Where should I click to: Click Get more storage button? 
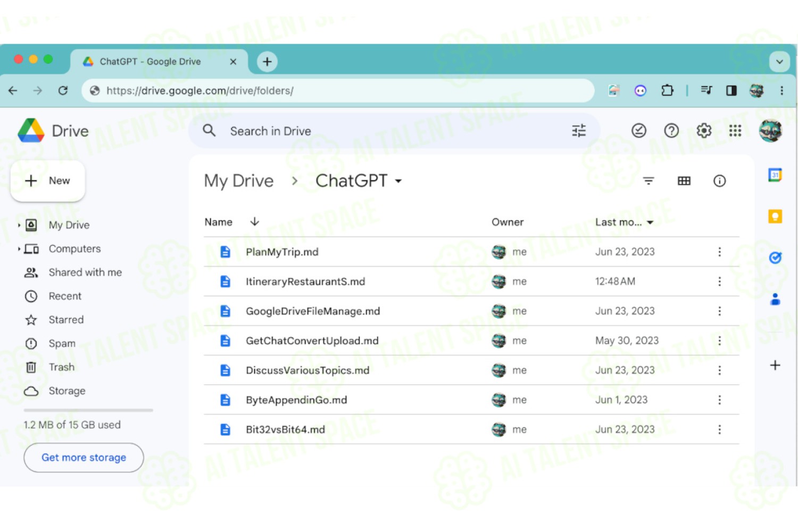click(x=84, y=458)
